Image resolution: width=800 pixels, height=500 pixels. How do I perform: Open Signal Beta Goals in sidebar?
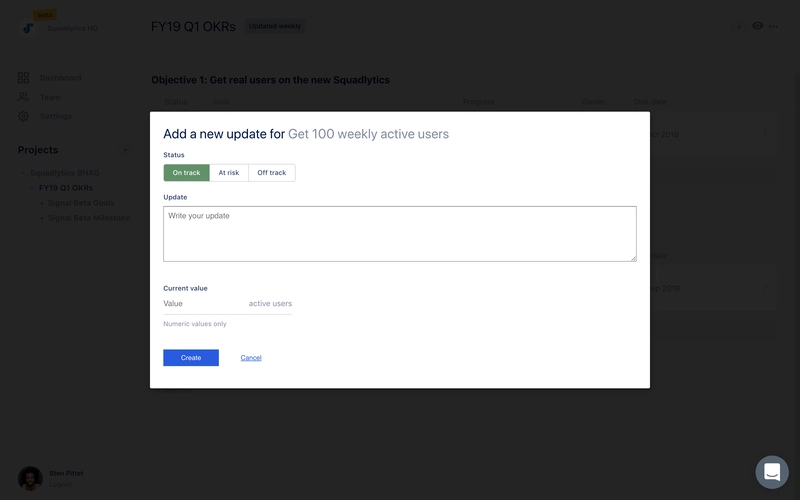coord(80,203)
